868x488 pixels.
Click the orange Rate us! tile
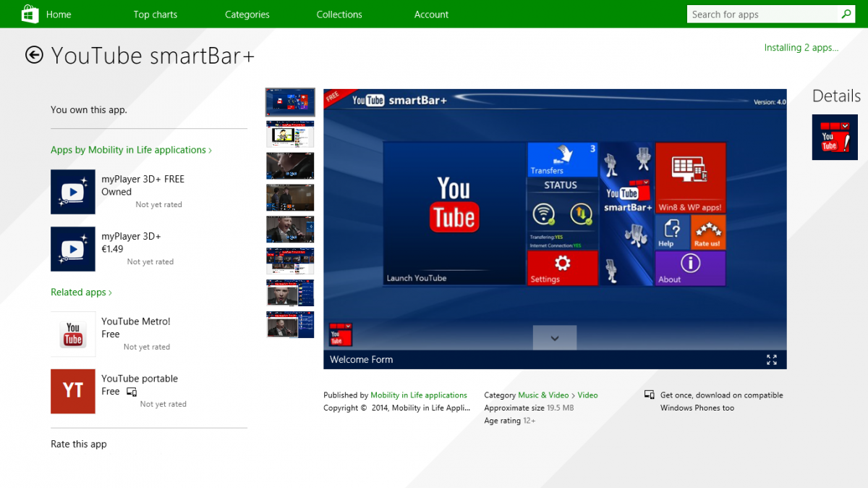coord(708,232)
